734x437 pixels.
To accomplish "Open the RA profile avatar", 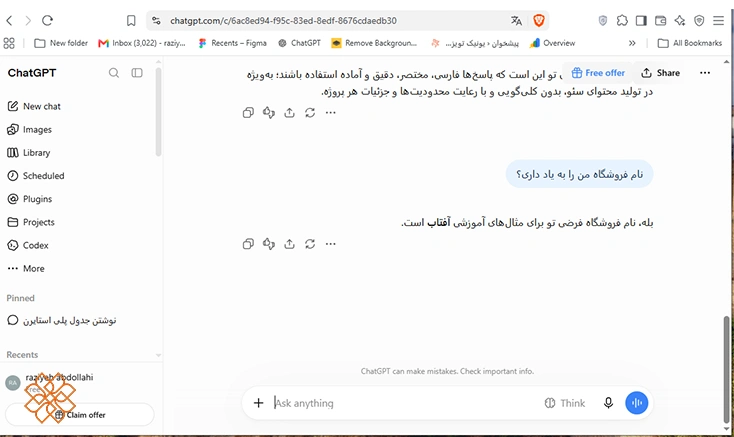I will click(x=13, y=383).
